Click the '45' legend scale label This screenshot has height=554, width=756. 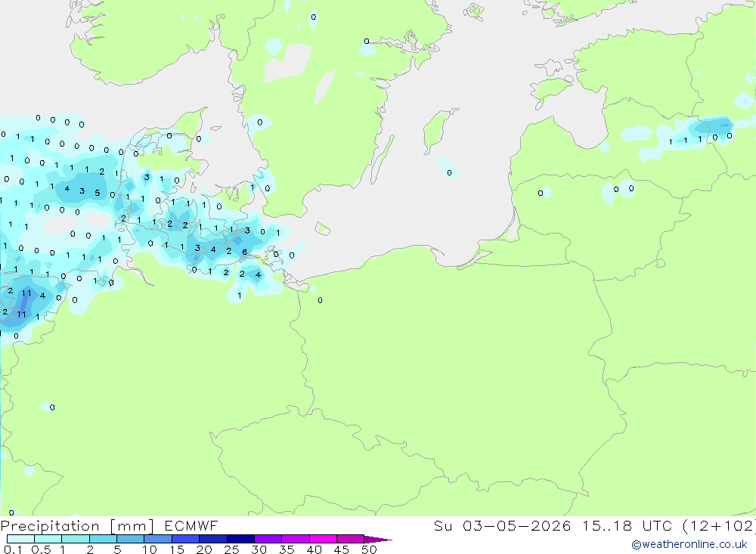click(342, 549)
